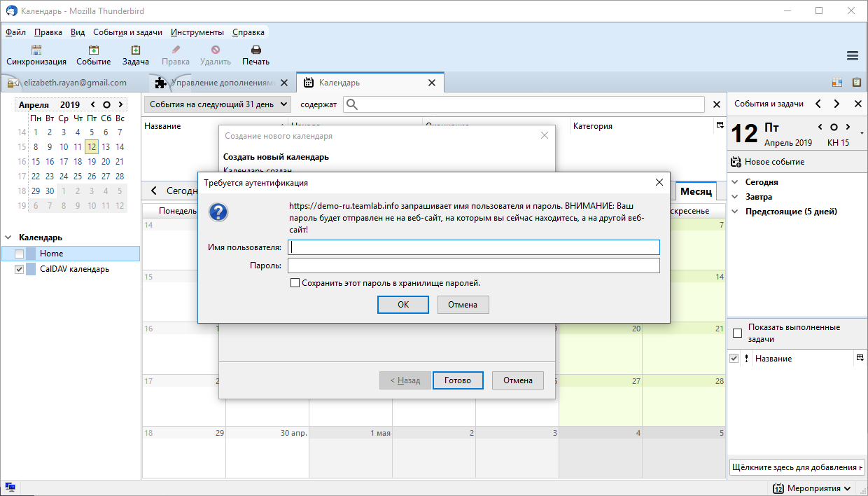Jump to today in mini calendar
This screenshot has height=496, width=868.
click(106, 104)
